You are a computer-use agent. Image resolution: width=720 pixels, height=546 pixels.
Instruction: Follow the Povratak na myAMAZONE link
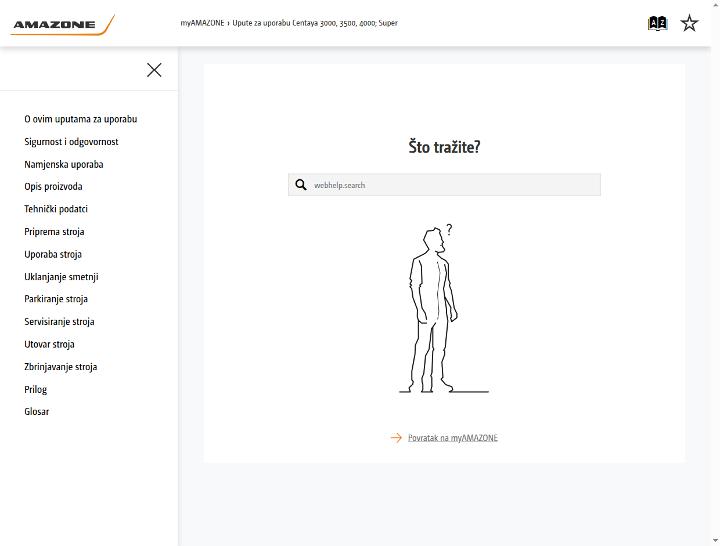pyautogui.click(x=453, y=438)
